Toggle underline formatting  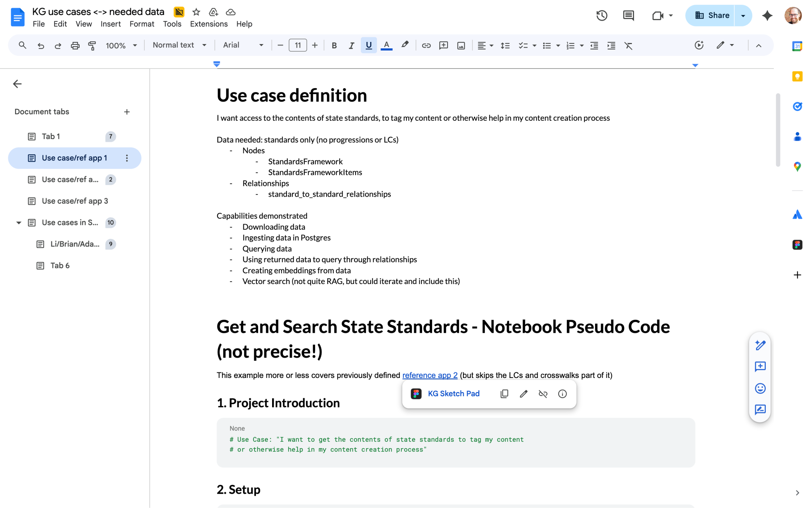pyautogui.click(x=368, y=45)
